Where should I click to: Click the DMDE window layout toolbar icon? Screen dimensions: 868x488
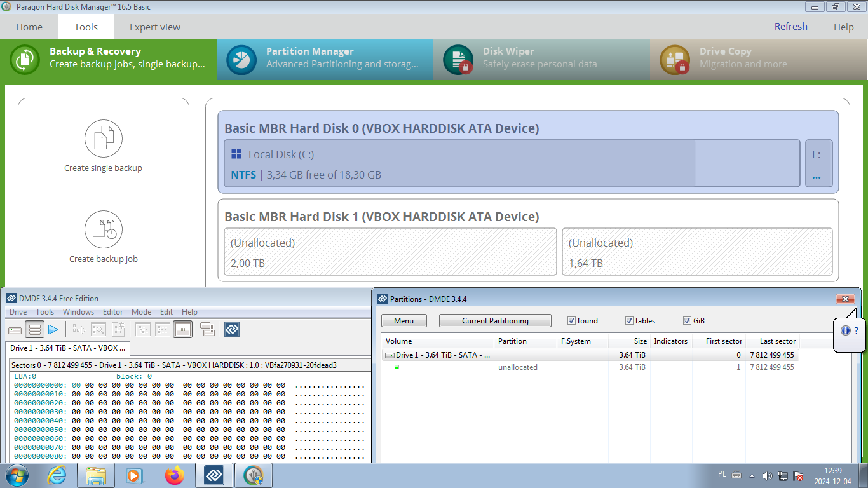pyautogui.click(x=207, y=329)
